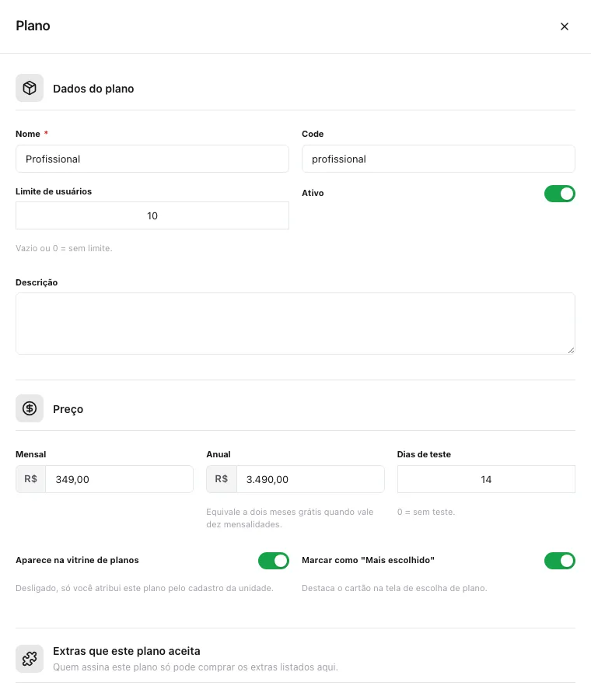Screen dimensions: 591x700
Task: Click the Ativo label
Action: point(313,194)
